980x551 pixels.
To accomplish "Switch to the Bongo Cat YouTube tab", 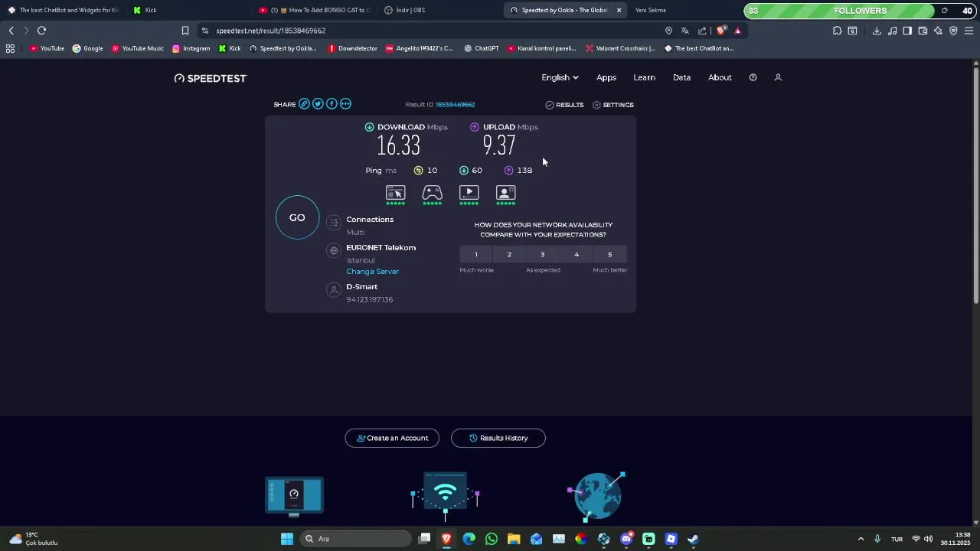I will [x=315, y=10].
